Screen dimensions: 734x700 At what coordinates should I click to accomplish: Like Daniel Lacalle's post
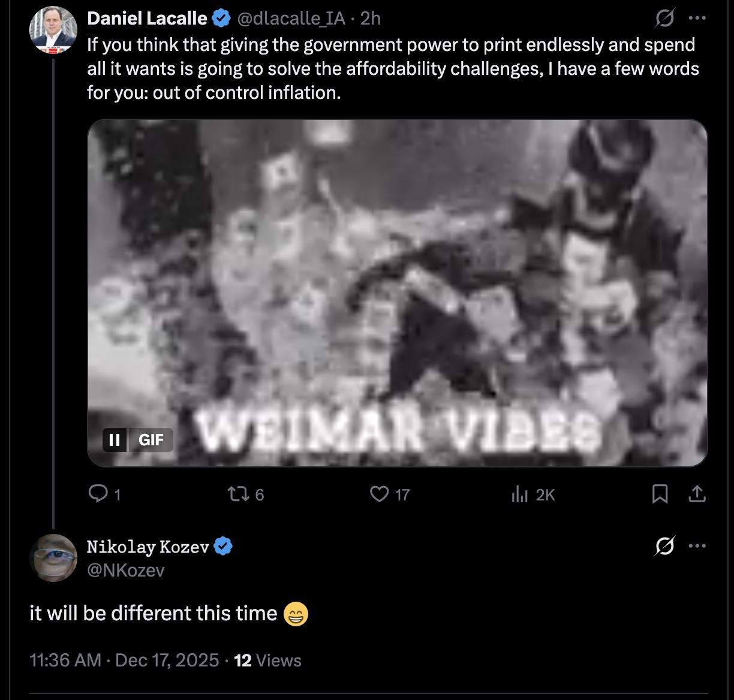pyautogui.click(x=380, y=494)
